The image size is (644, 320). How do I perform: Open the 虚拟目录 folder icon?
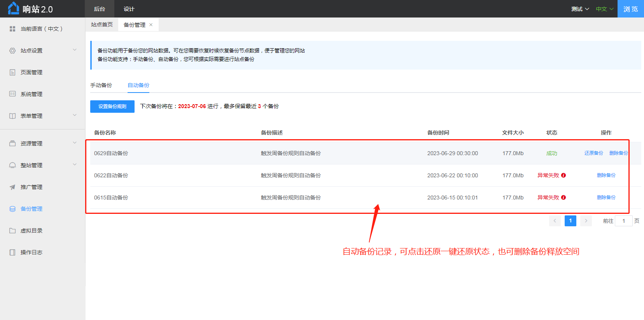12,231
